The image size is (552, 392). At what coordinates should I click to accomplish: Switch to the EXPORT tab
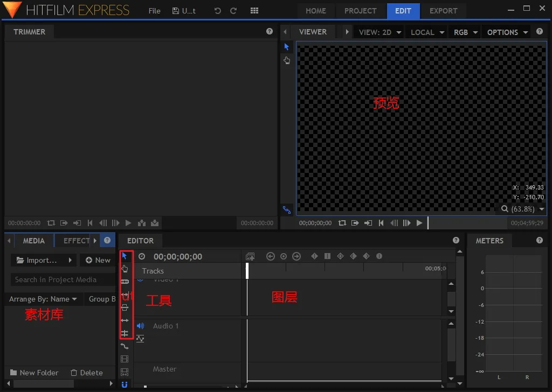pyautogui.click(x=443, y=11)
